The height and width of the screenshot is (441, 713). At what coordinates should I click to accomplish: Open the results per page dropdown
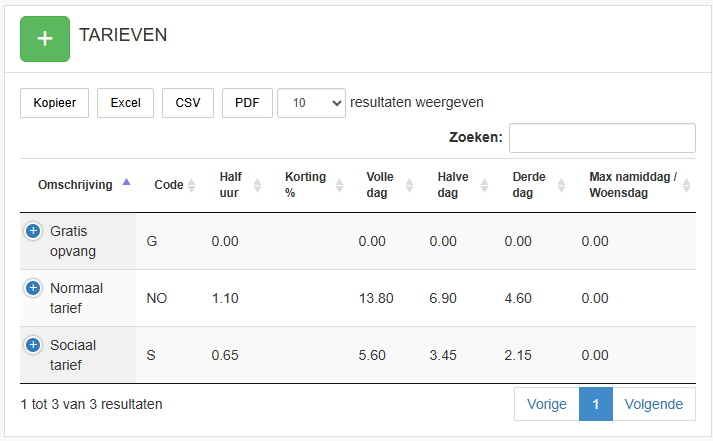pos(311,103)
